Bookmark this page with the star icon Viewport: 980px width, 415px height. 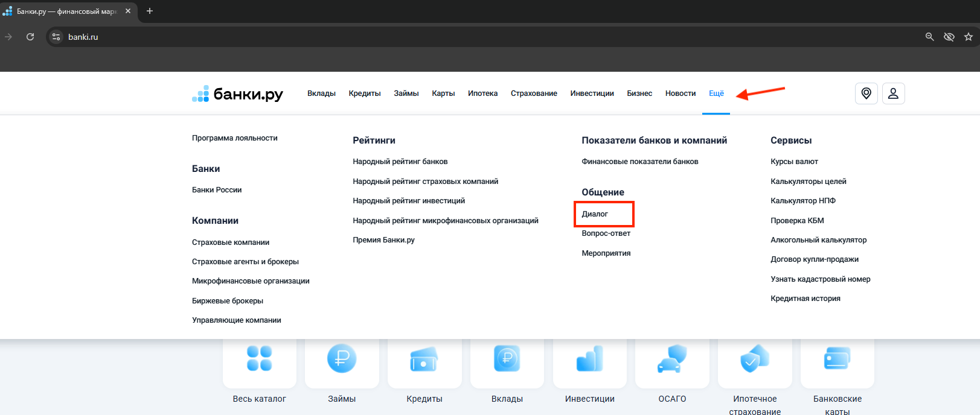tap(969, 37)
